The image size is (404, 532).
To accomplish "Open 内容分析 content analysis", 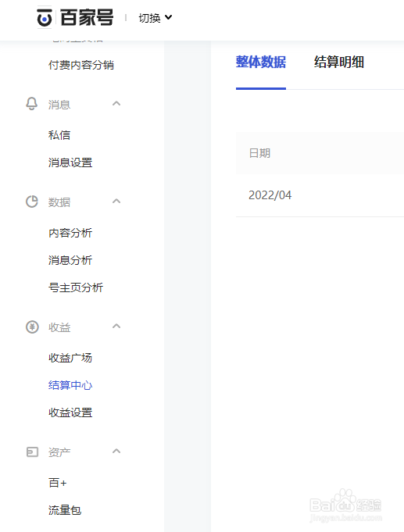I will (x=70, y=233).
